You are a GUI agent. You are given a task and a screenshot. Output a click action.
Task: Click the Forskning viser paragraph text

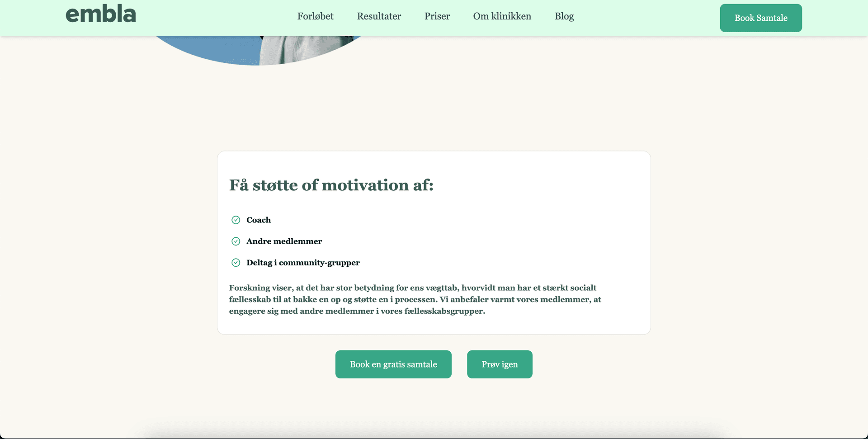coord(415,299)
